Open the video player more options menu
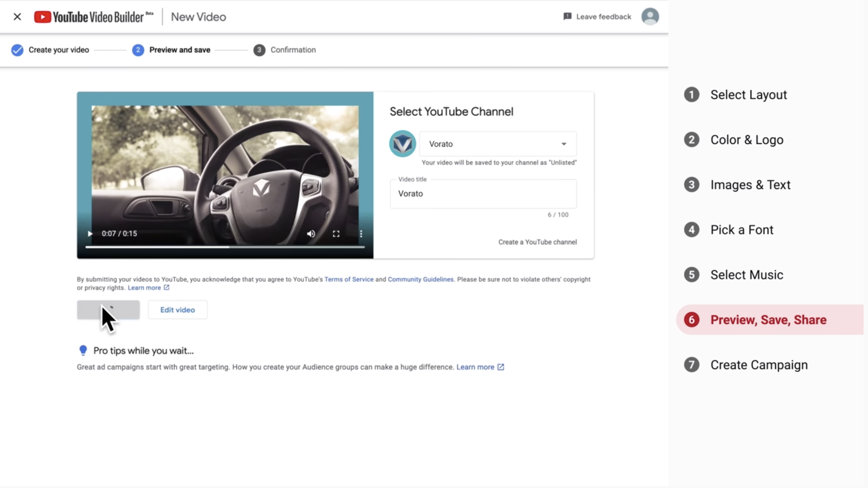The height and width of the screenshot is (488, 868). pos(361,234)
